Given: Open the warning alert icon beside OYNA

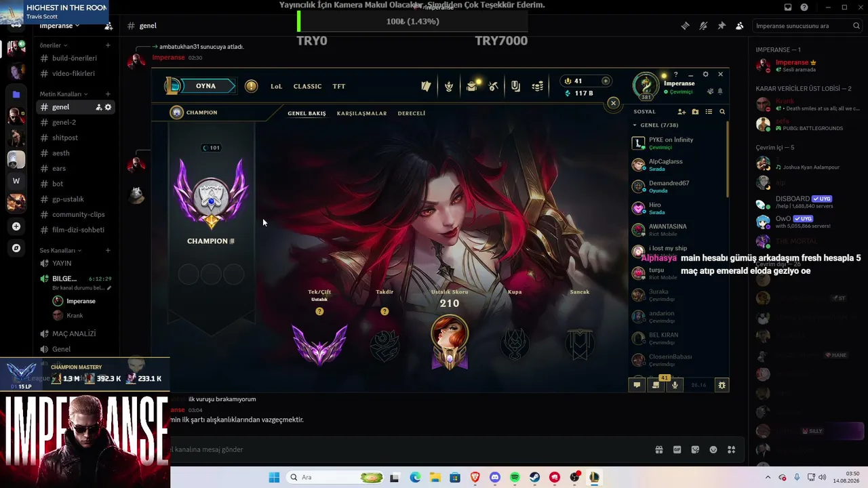Looking at the screenshot, I should (252, 86).
